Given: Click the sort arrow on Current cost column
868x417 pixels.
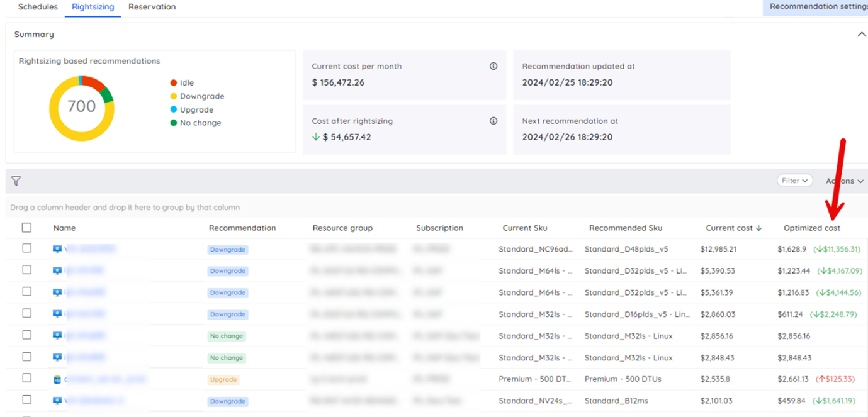Looking at the screenshot, I should 758,228.
